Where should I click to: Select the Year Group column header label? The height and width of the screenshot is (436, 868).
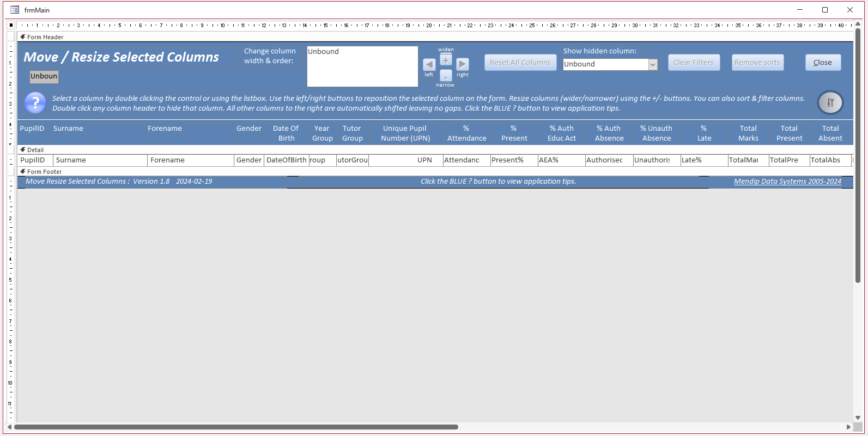click(322, 134)
